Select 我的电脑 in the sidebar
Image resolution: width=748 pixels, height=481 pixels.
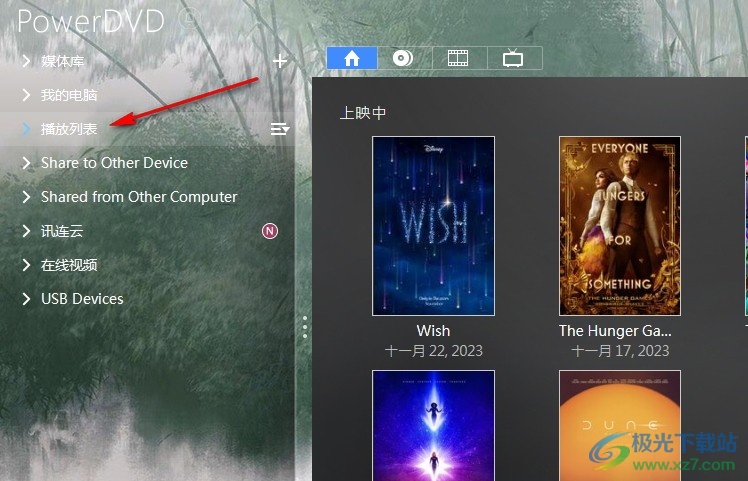[69, 95]
